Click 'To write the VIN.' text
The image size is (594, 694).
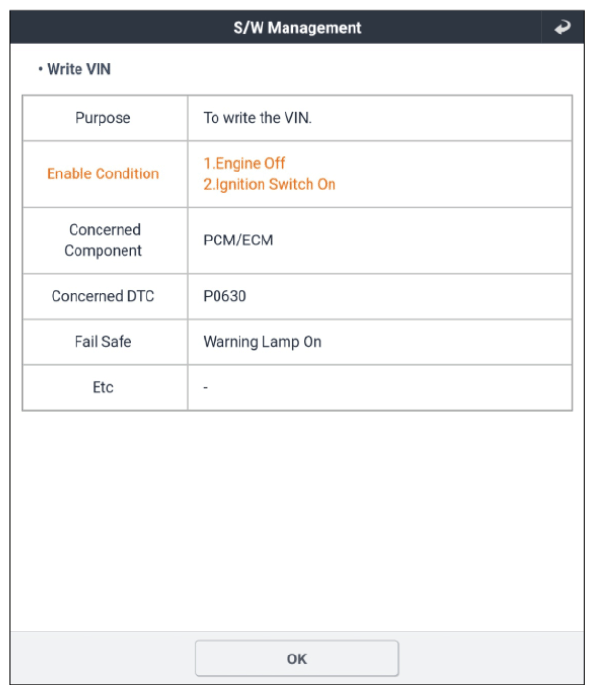[258, 118]
